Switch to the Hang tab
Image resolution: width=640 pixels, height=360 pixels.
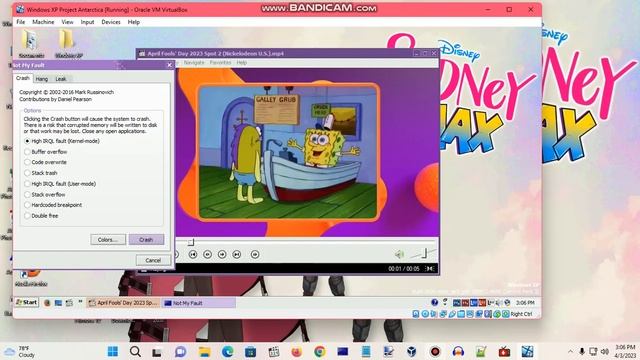click(42, 79)
